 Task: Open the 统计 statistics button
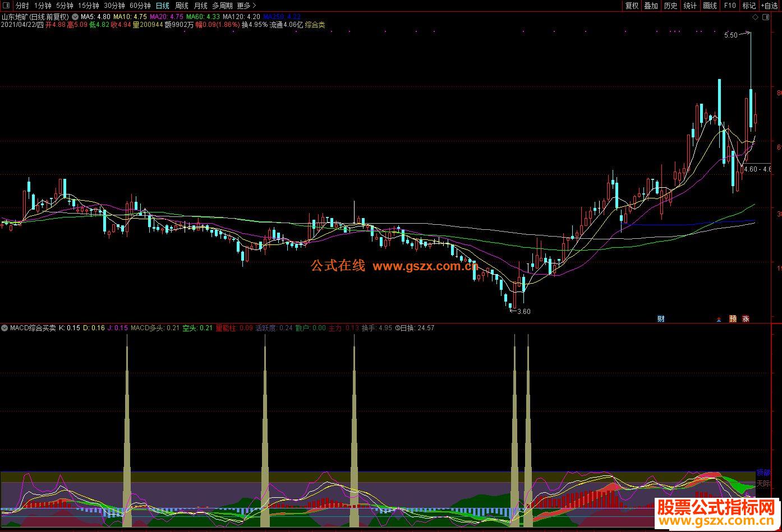691,6
